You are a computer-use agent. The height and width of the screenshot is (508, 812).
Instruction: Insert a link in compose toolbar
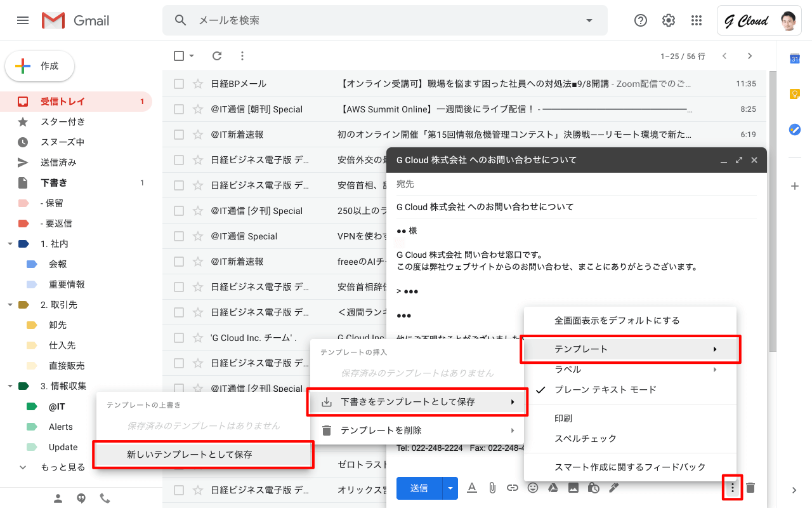(x=513, y=488)
